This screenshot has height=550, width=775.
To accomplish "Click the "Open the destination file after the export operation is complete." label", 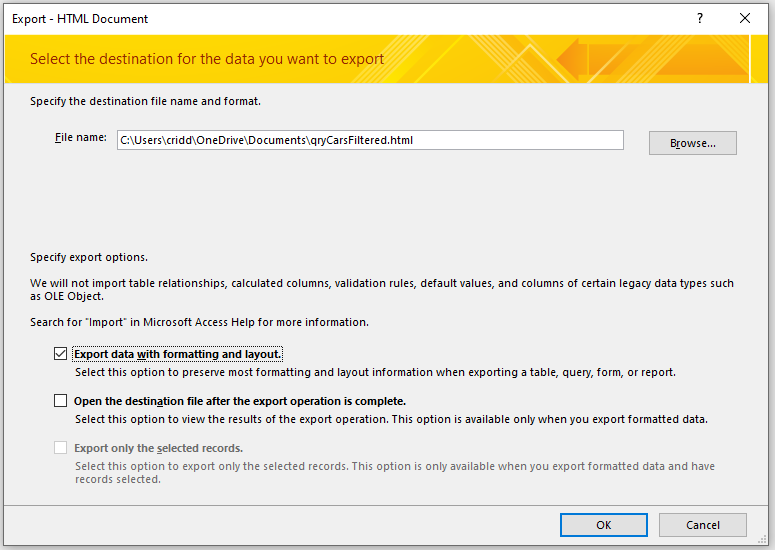I will coord(240,401).
